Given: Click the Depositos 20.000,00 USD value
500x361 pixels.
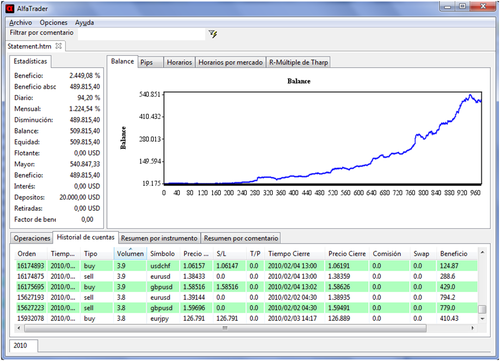Looking at the screenshot, I should click(80, 197).
